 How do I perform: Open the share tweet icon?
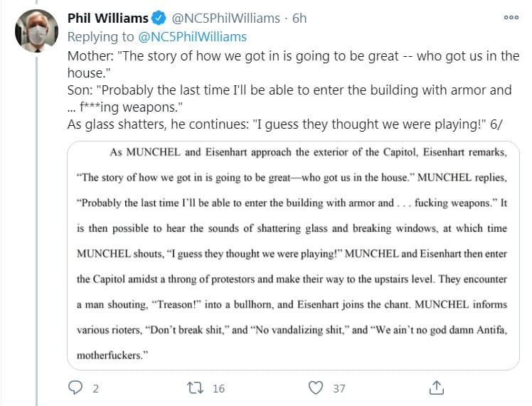[x=437, y=388]
